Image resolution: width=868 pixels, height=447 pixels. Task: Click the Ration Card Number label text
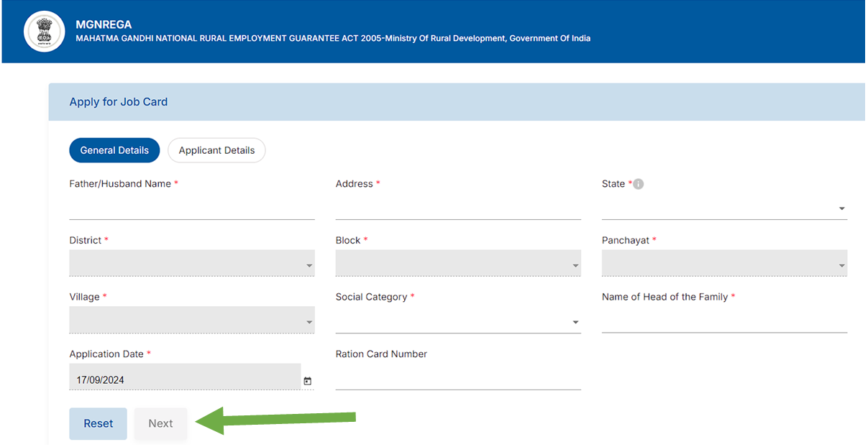tap(381, 354)
